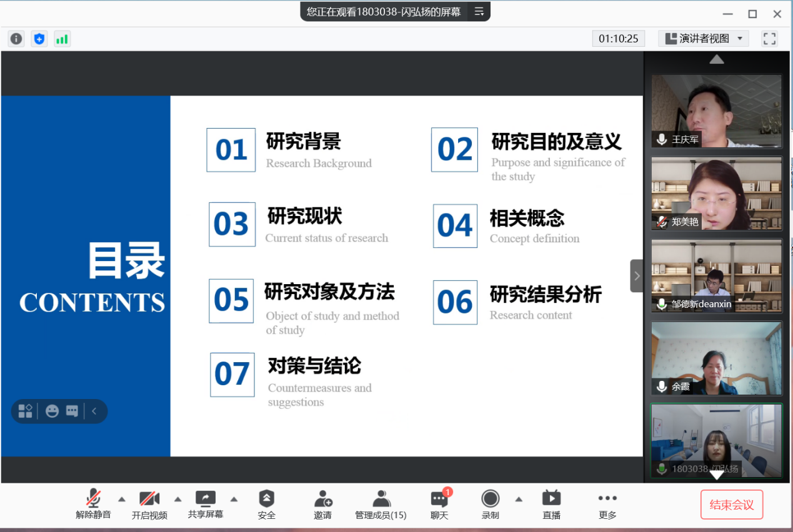793x532 pixels.
Task: Click the End Meeting (结束会议) button
Action: click(x=731, y=505)
